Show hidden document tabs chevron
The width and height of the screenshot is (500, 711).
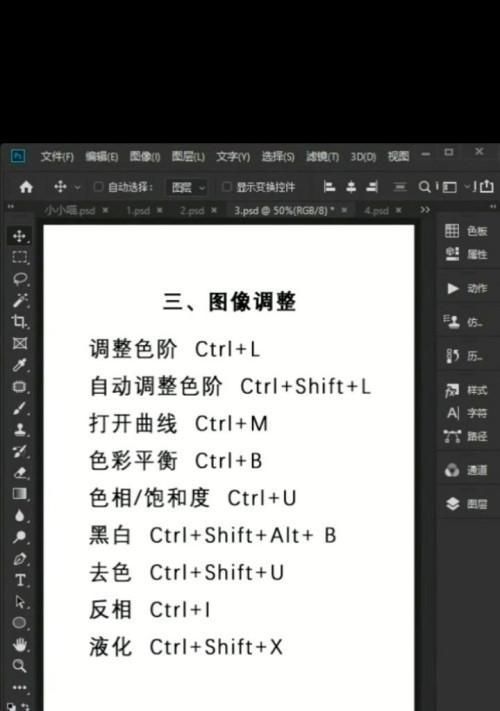[x=425, y=210]
